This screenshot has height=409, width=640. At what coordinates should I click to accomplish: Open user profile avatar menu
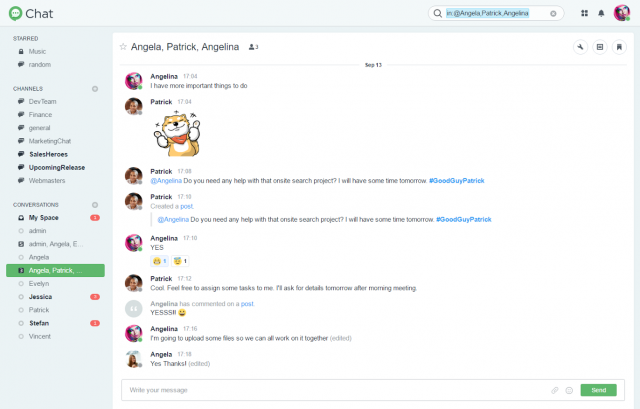tap(622, 13)
